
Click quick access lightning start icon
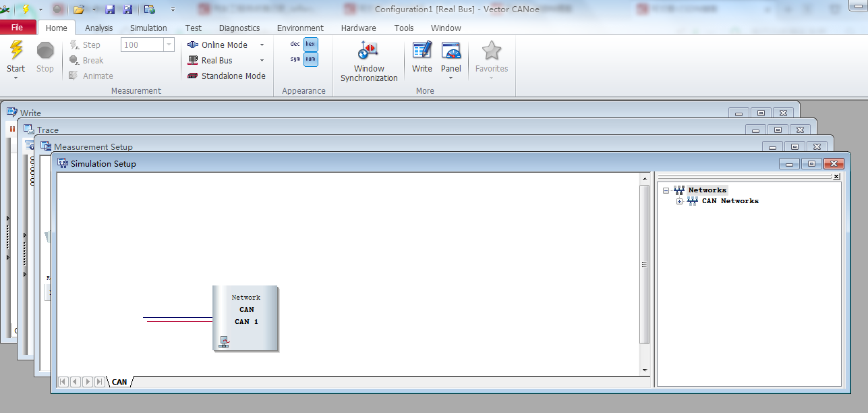(x=25, y=9)
